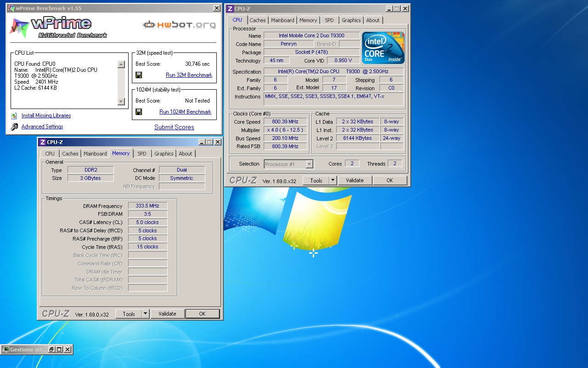Switch to Caches tab in the Memory window
The image size is (588, 368).
coord(70,154)
